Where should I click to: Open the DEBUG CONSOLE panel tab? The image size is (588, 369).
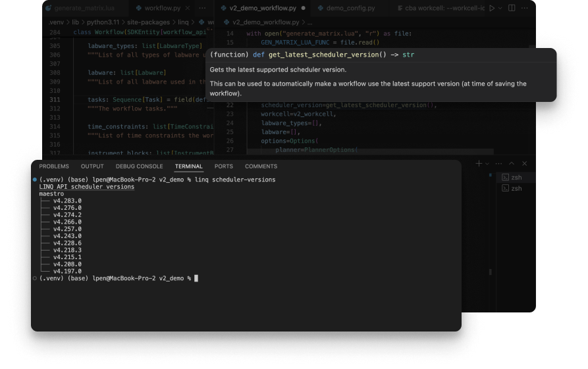[139, 166]
